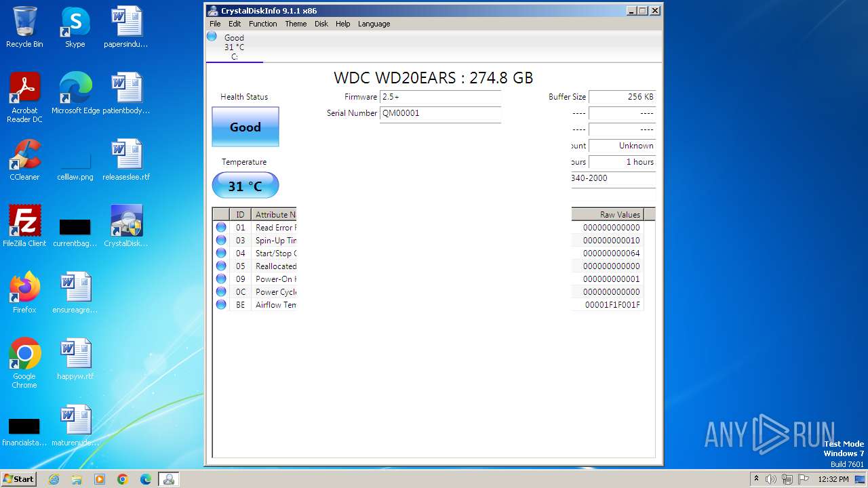Open the Firefox desktop shortcut
This screenshot has height=488, width=868.
pos(24,293)
